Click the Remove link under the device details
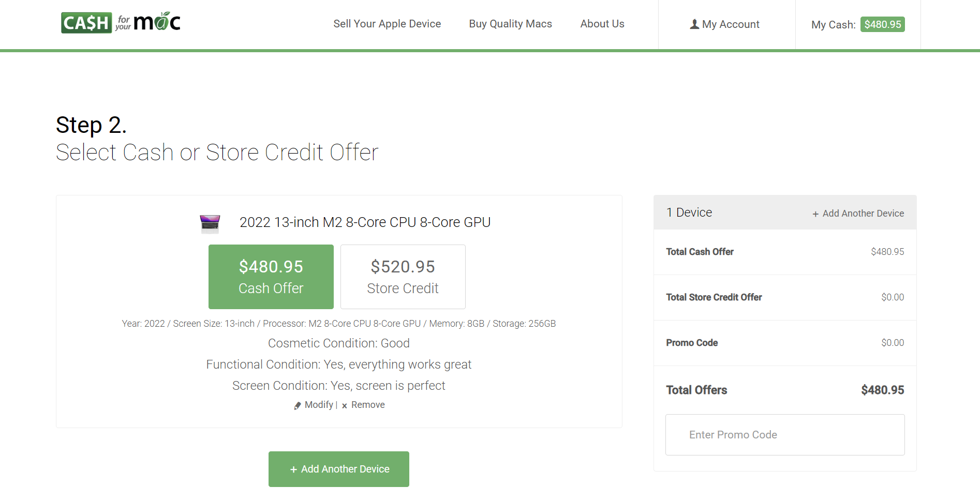Screen dimensions: 980x502 pyautogui.click(x=368, y=405)
